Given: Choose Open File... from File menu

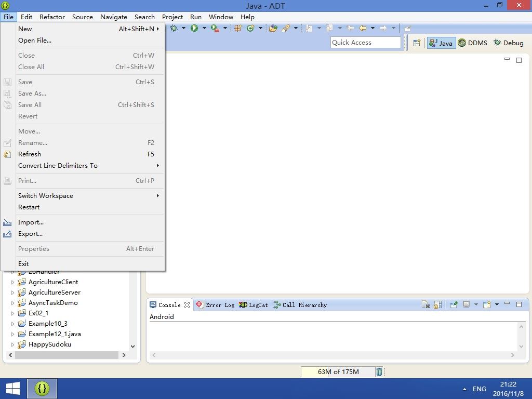Looking at the screenshot, I should point(89,41).
